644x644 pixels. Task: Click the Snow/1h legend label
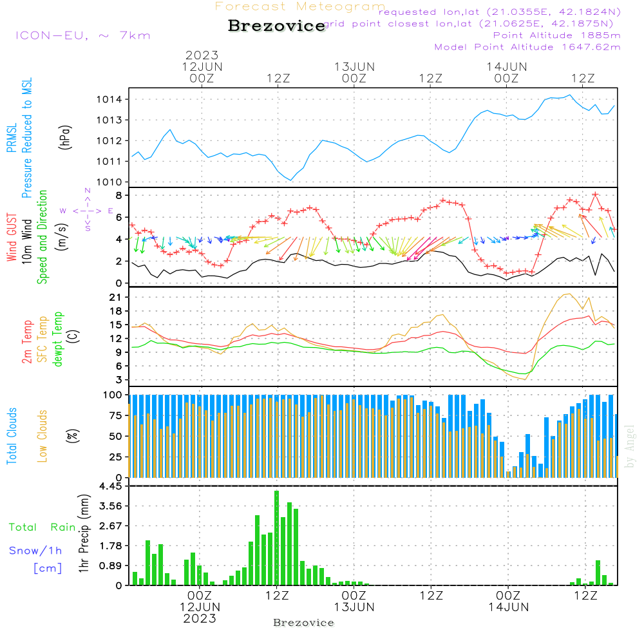coord(35,551)
